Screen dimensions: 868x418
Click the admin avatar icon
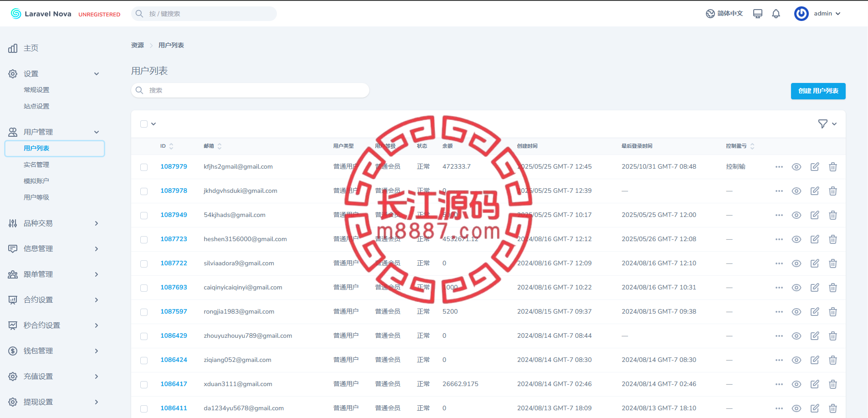801,14
